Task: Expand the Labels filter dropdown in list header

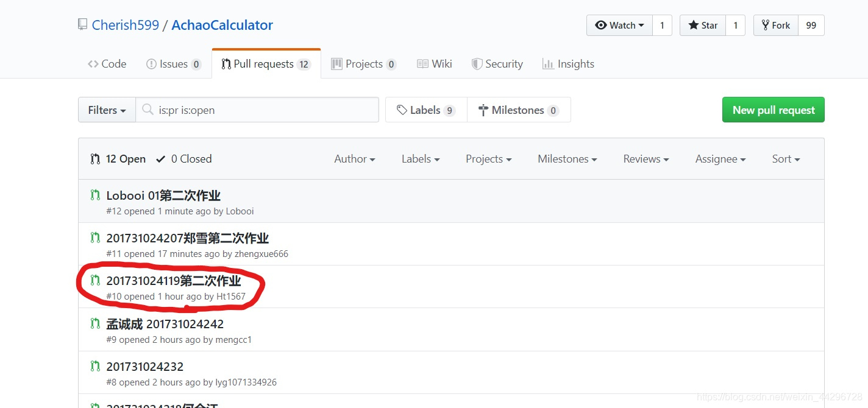Action: click(x=421, y=159)
